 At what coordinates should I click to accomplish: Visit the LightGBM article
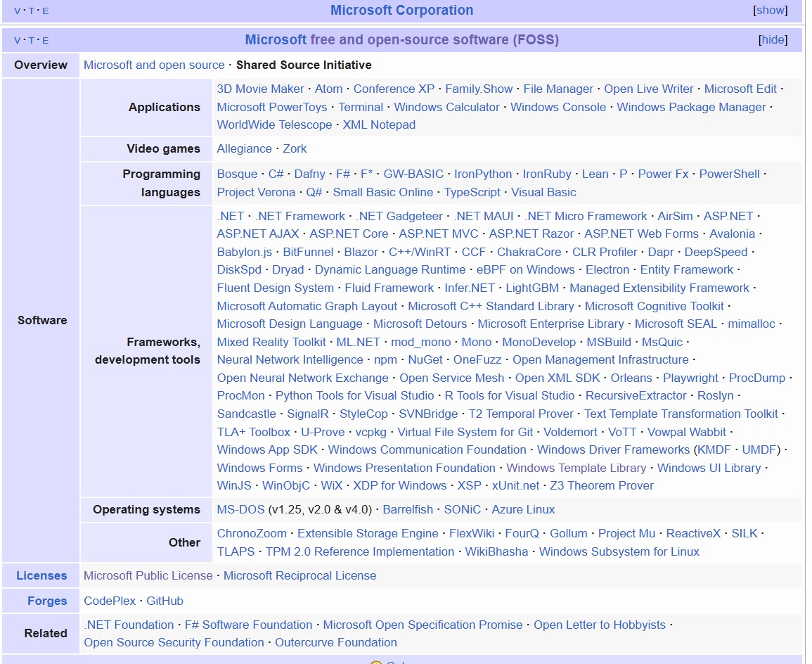pos(532,288)
